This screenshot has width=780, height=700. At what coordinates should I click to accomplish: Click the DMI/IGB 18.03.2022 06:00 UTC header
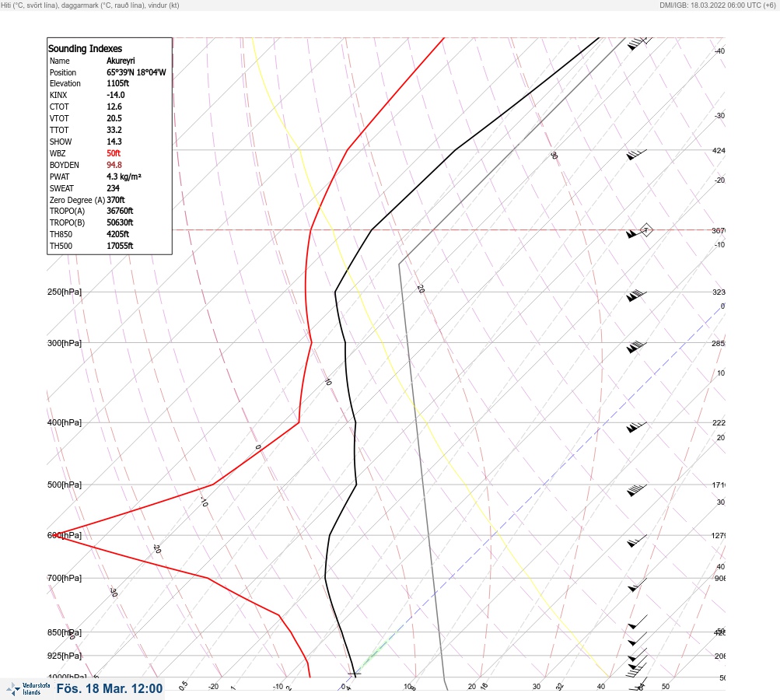coord(717,5)
